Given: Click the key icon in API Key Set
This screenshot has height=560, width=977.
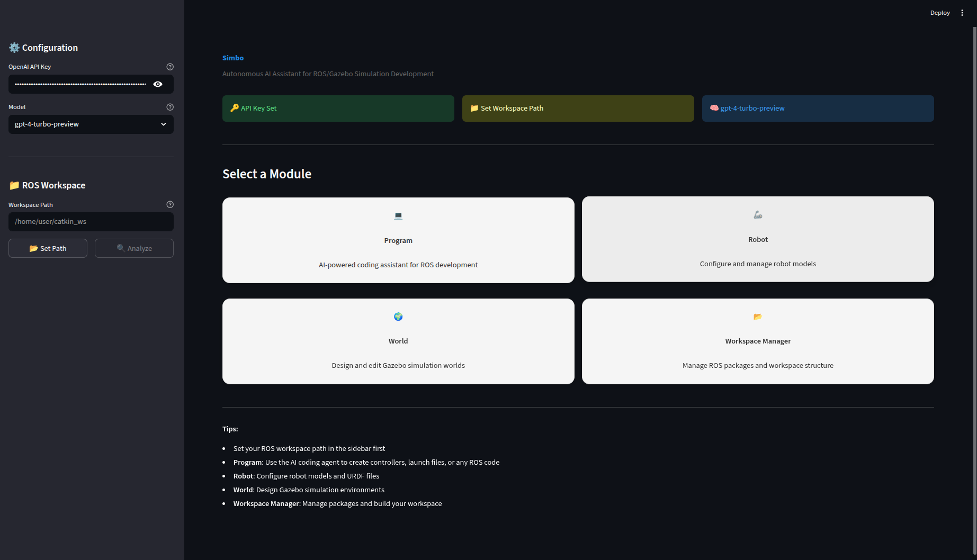Looking at the screenshot, I should [235, 108].
